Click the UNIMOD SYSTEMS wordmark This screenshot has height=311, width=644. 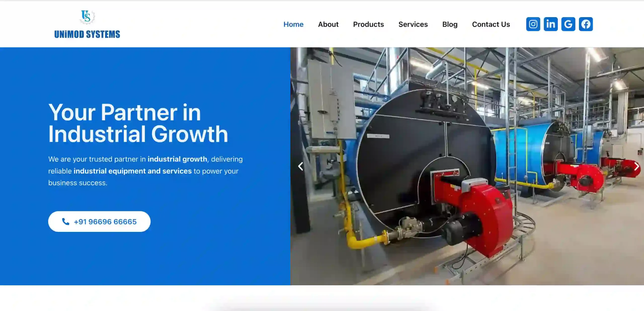(87, 34)
